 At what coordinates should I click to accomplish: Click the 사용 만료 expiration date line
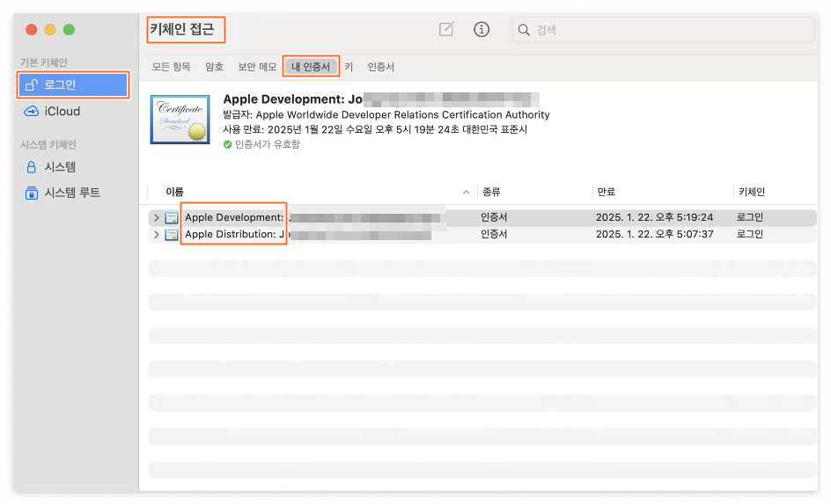pyautogui.click(x=375, y=129)
